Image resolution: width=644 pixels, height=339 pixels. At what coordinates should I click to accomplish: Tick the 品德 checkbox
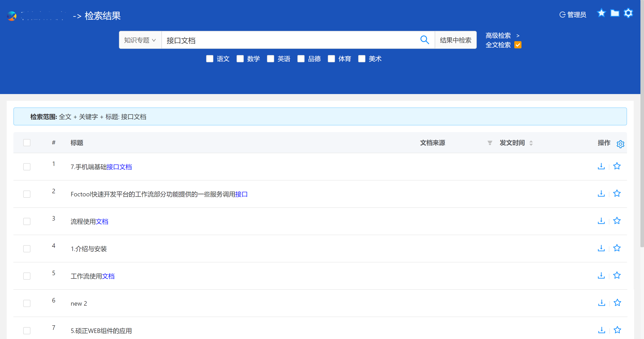coord(301,59)
